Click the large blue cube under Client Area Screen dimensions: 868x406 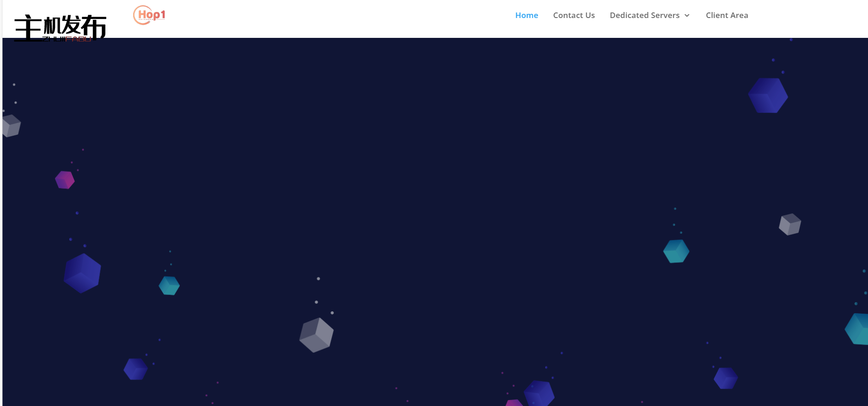click(x=768, y=96)
